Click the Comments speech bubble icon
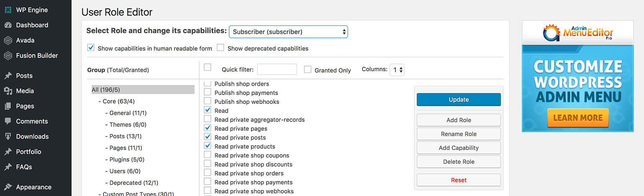This screenshot has width=644, height=196. coord(8,121)
